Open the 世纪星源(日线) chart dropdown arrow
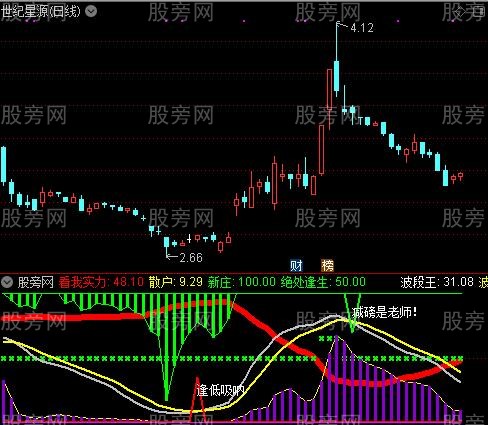 click(91, 11)
